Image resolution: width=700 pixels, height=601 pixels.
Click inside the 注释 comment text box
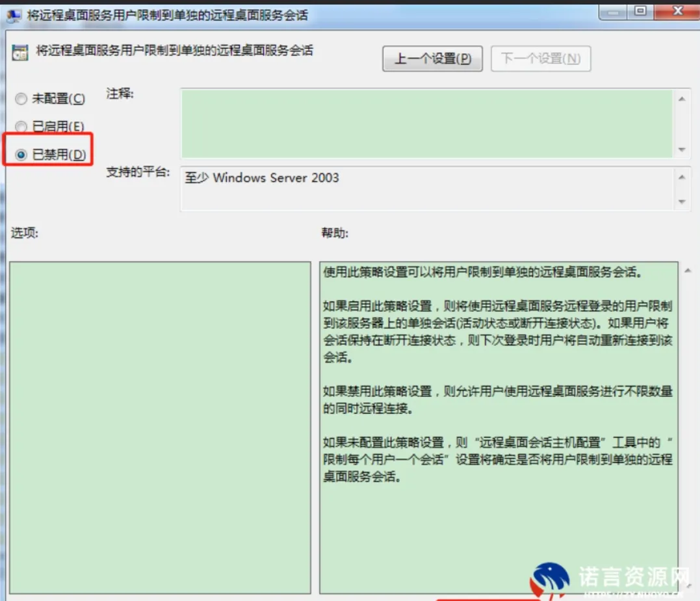pos(427,123)
